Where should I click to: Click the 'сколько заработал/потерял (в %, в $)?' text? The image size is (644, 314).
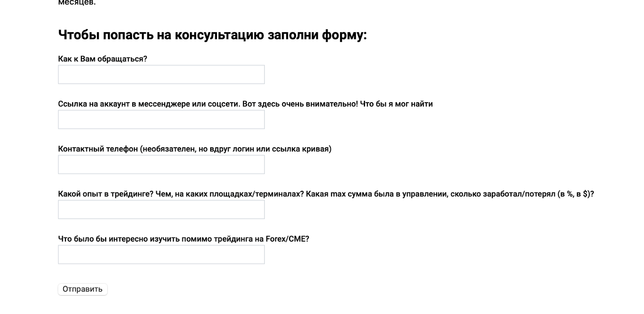pos(522,194)
